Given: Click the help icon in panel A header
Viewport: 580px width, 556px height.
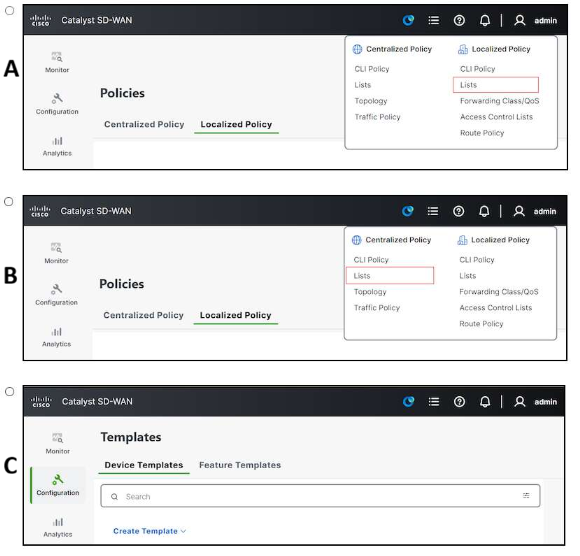Looking at the screenshot, I should [x=459, y=20].
